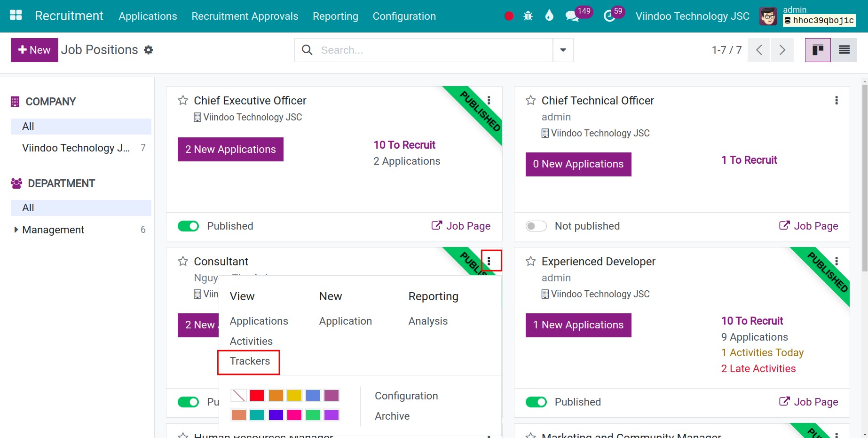Open the main apps grid menu
This screenshot has width=868, height=438.
point(16,16)
